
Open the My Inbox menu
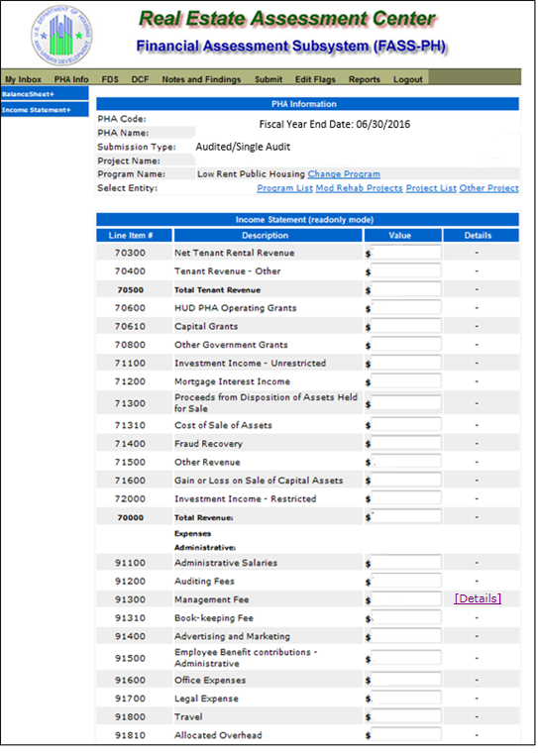tap(23, 79)
